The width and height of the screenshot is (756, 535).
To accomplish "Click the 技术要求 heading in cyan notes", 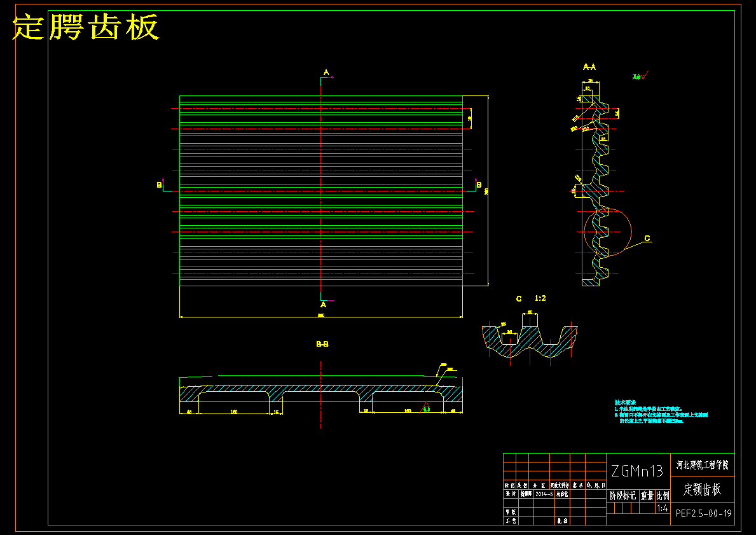I will point(625,402).
